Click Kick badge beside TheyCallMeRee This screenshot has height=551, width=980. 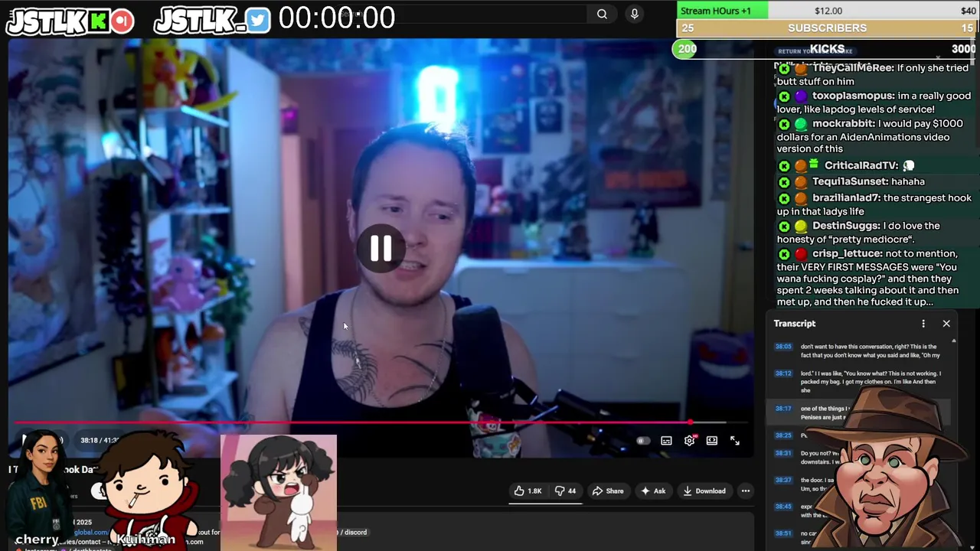[784, 69]
